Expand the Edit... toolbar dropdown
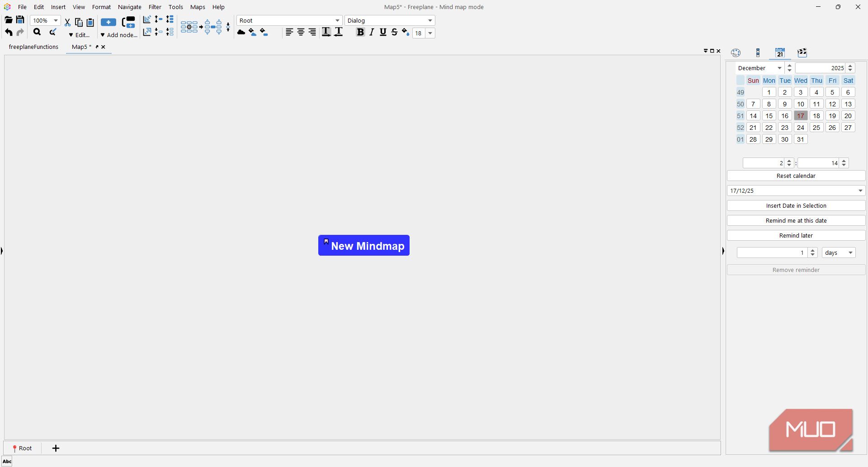 pos(80,35)
